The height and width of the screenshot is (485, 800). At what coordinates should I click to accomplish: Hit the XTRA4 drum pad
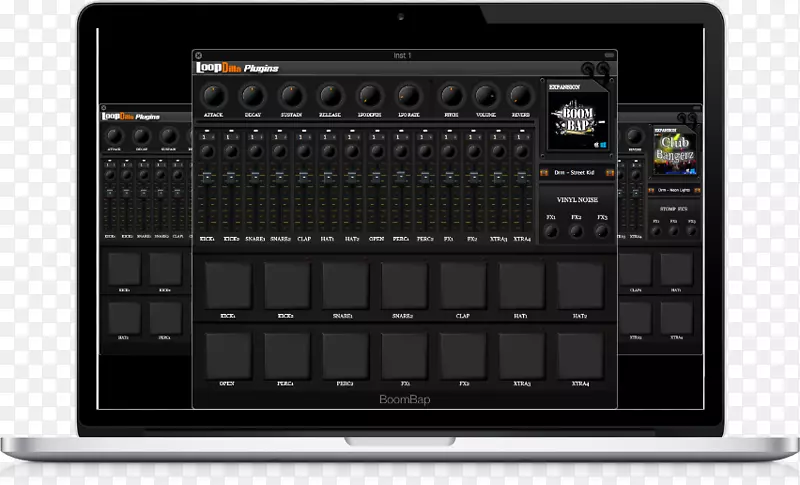point(581,355)
